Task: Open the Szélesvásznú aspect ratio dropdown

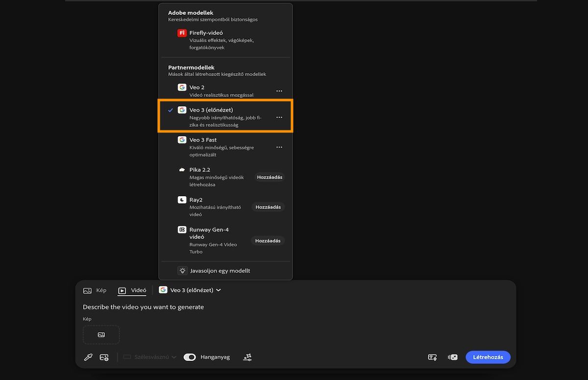Action: [150, 357]
